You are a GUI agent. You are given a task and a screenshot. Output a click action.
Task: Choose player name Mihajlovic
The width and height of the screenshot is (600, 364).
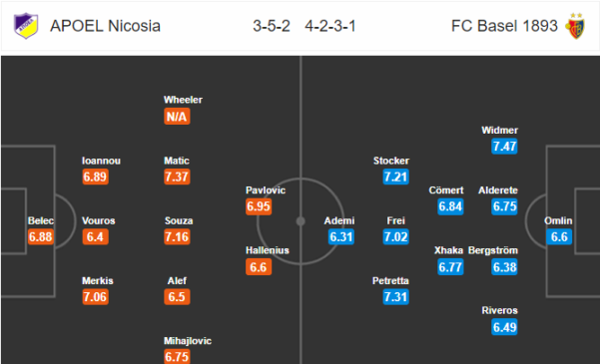(x=188, y=341)
